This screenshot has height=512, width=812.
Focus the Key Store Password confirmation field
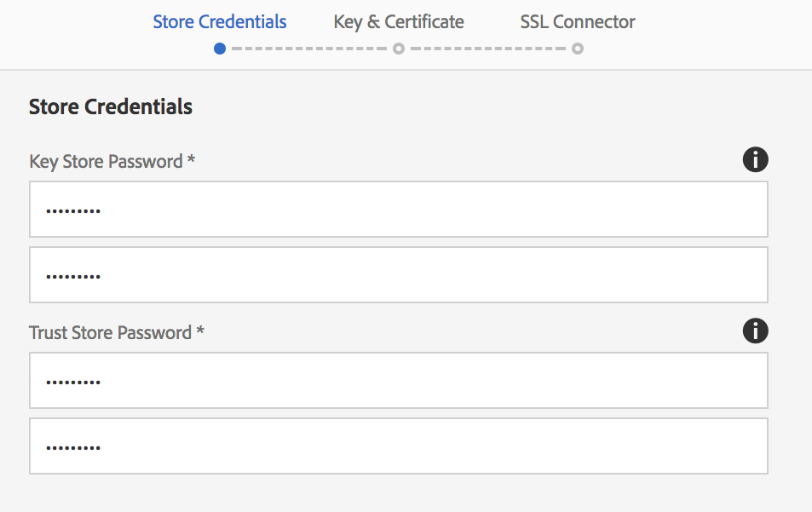click(x=398, y=275)
